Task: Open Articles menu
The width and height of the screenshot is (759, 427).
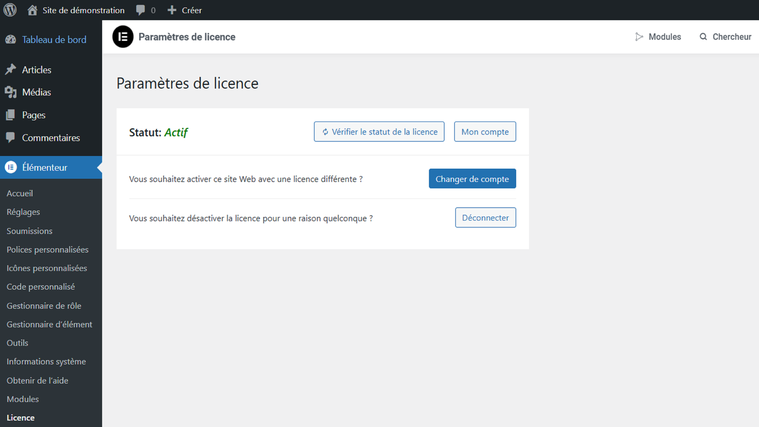Action: [x=36, y=70]
